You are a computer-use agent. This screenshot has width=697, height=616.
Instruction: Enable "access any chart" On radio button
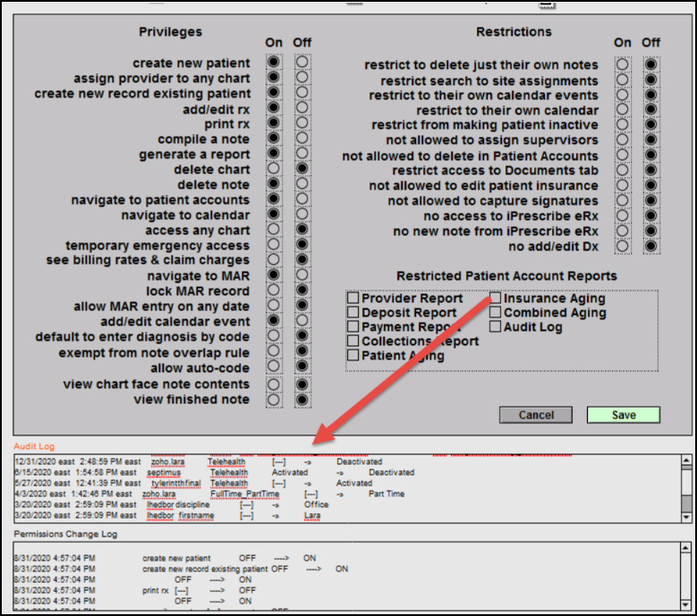tap(272, 231)
